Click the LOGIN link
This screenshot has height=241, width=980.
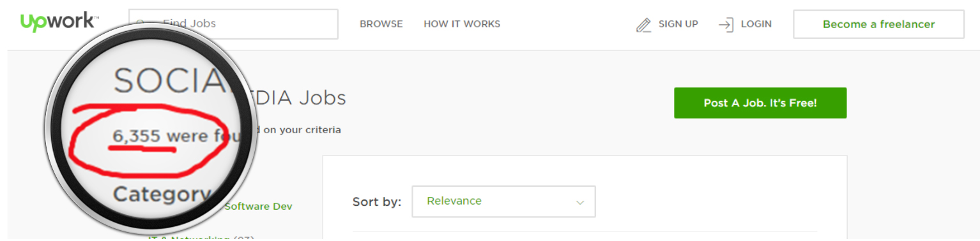(x=756, y=24)
